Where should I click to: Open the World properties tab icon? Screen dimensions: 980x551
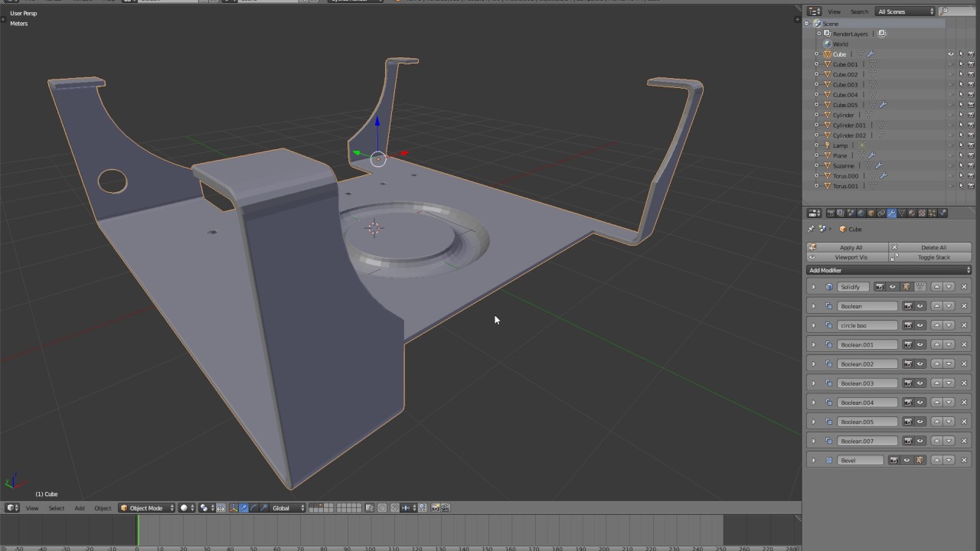(861, 214)
